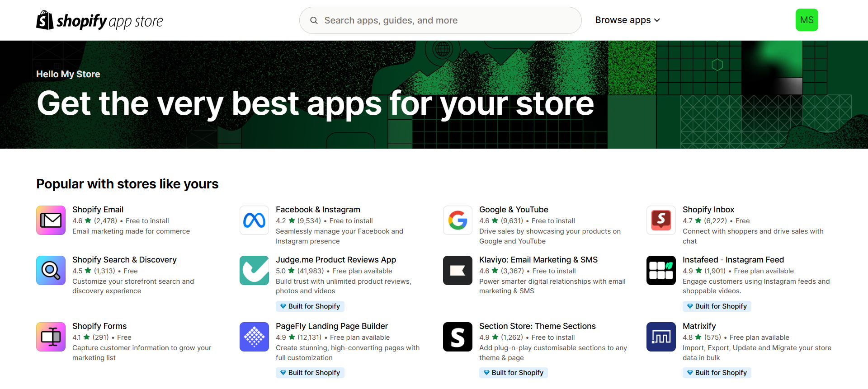Open the Matrixify title link

coord(699,326)
